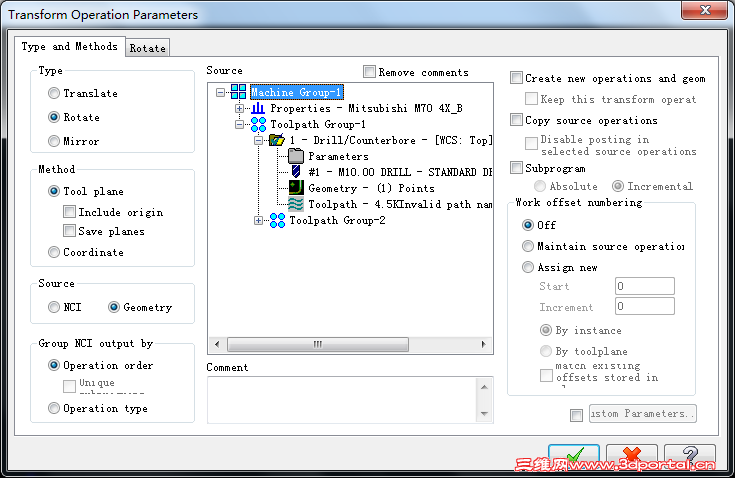Click the Increment offset input field
This screenshot has width=735, height=478.
tap(645, 306)
